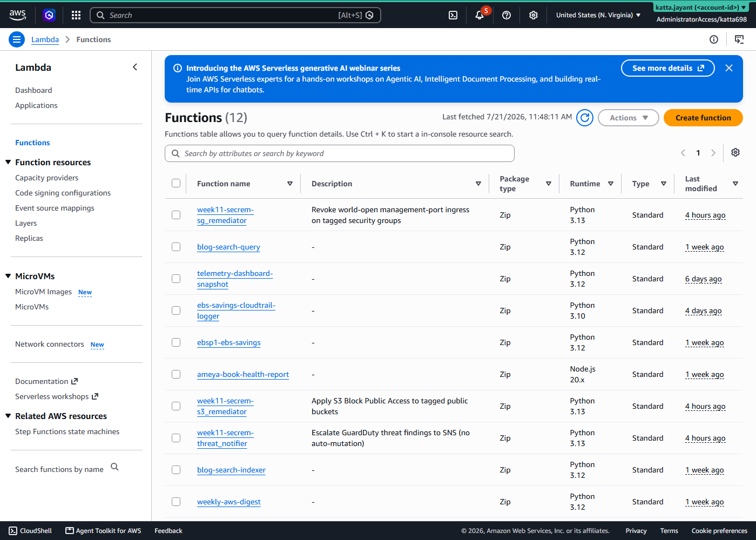Viewport: 756px width, 540px height.
Task: Open Agent Toolkit for AWS
Action: point(103,531)
